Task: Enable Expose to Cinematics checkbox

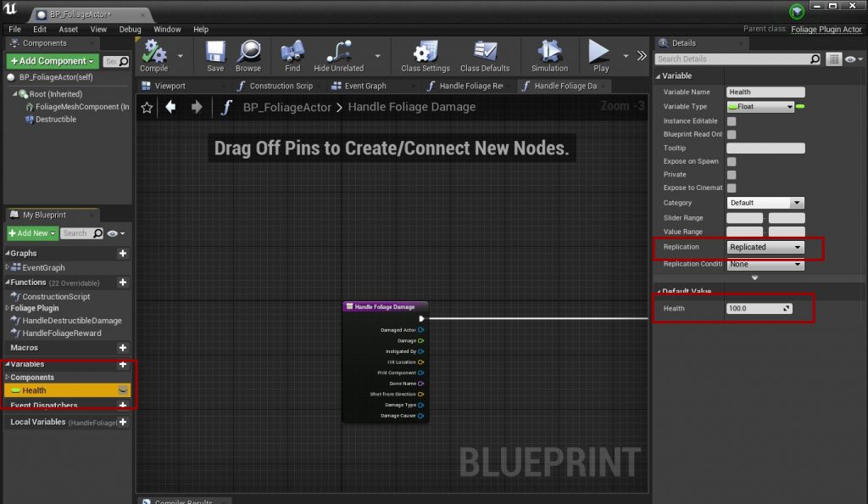Action: pyautogui.click(x=732, y=188)
